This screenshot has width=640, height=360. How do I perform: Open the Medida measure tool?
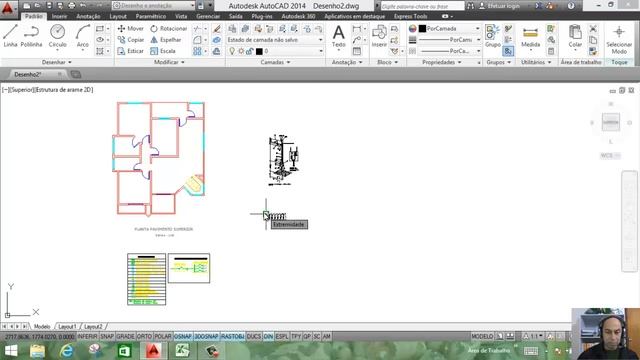[530, 36]
